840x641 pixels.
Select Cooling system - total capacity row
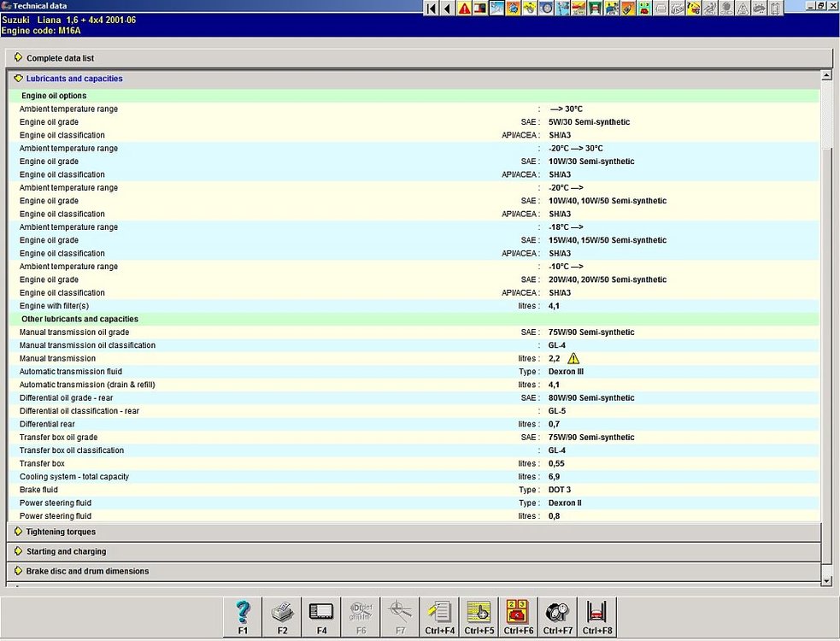click(414, 476)
